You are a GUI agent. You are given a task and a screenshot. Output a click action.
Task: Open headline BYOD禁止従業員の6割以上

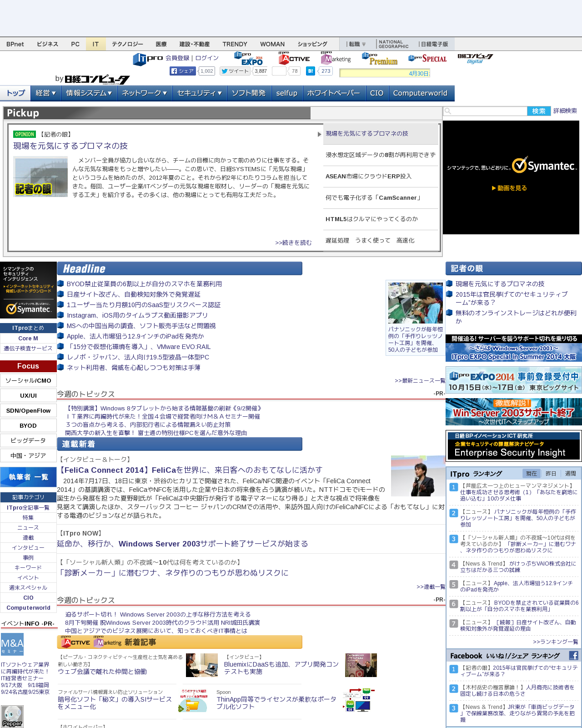pyautogui.click(x=144, y=284)
